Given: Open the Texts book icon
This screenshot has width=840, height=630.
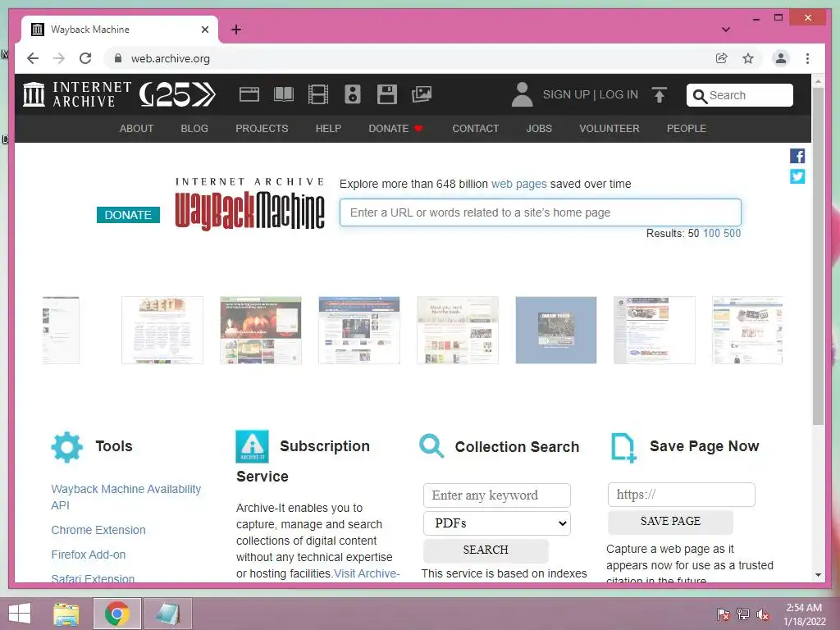Looking at the screenshot, I should (x=283, y=94).
